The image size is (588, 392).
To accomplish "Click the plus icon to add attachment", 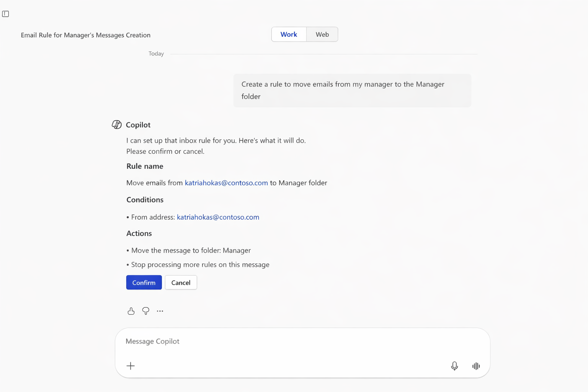I will pos(131,366).
